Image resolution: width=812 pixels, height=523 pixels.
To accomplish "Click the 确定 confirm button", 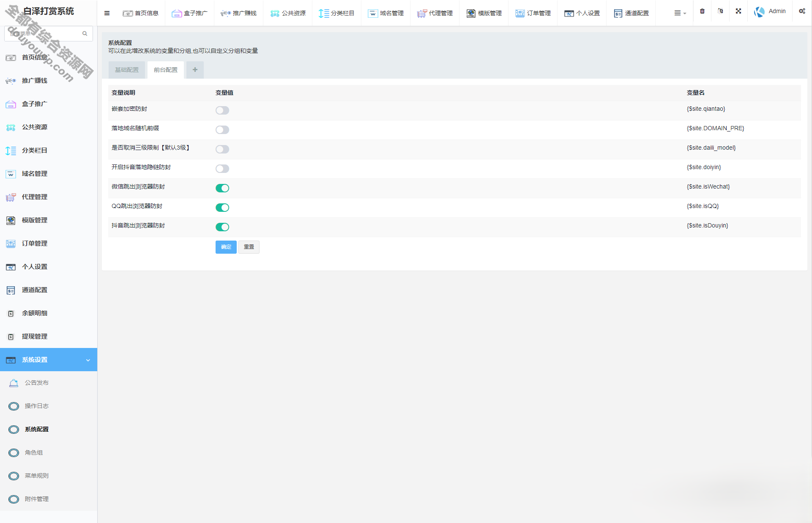I will 226,247.
